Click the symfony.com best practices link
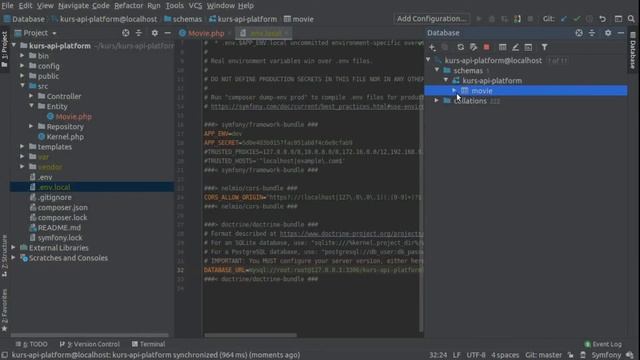Image resolution: width=640 pixels, height=360 pixels. 317,107
